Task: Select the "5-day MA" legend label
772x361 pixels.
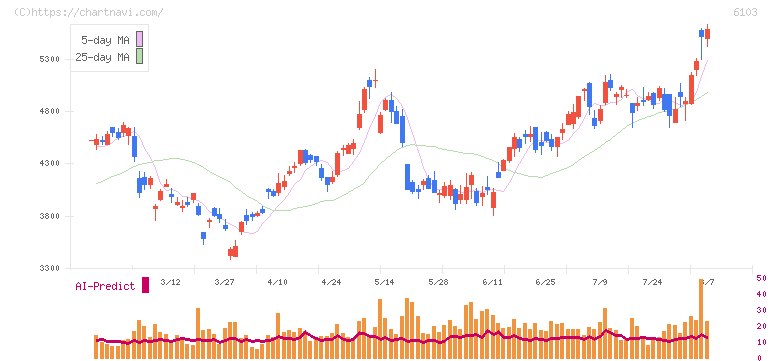Action: (105, 40)
